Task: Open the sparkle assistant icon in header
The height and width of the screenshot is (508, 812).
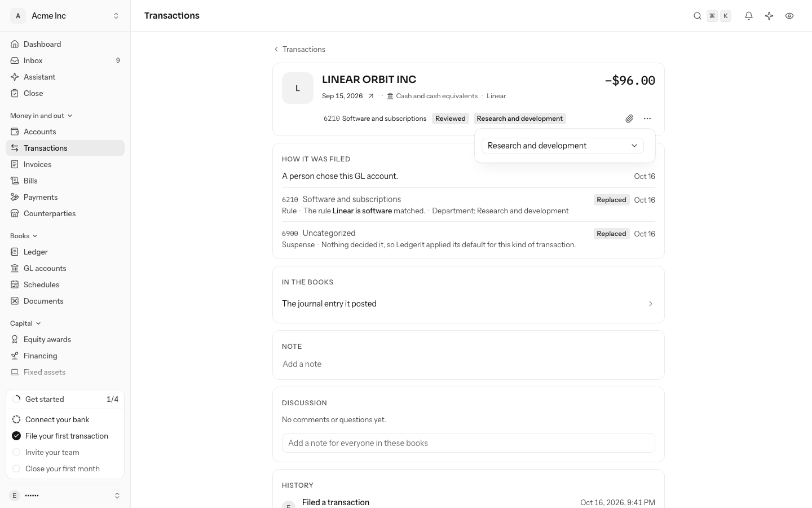Action: [769, 16]
